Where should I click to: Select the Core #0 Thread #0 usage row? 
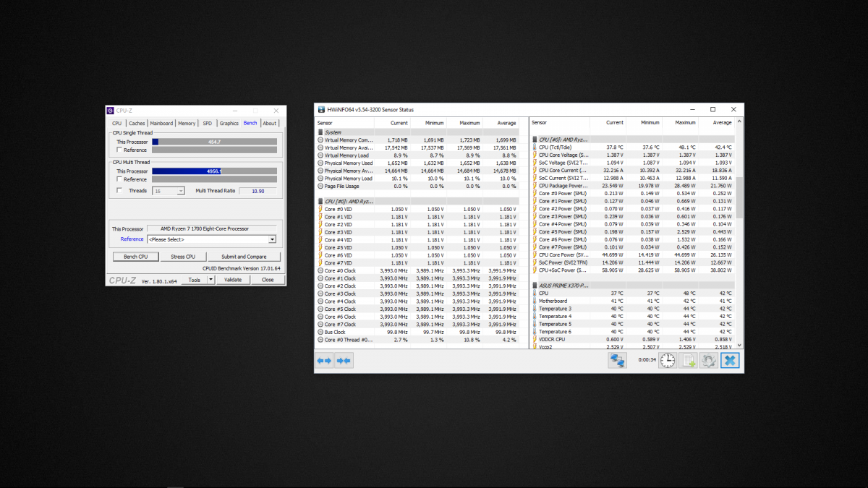coord(417,339)
